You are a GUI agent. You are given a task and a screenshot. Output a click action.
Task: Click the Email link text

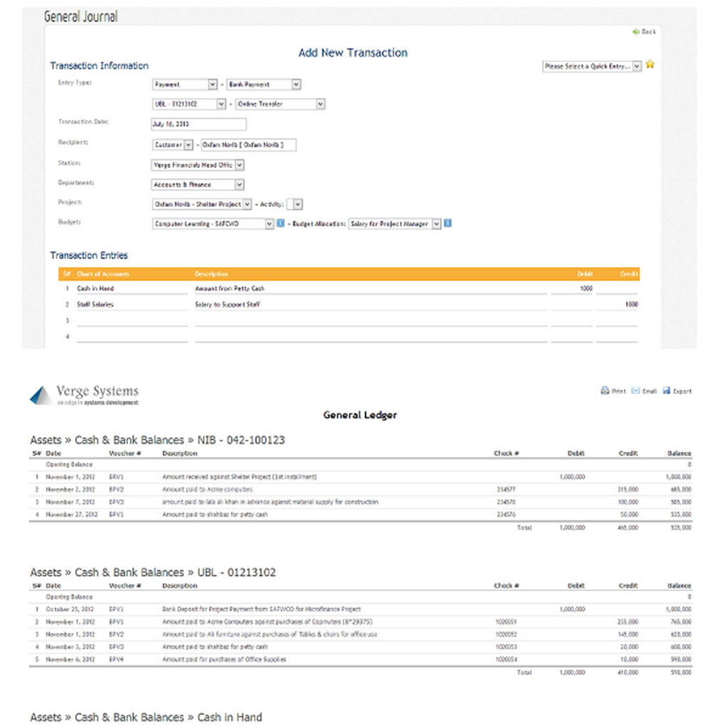[650, 391]
